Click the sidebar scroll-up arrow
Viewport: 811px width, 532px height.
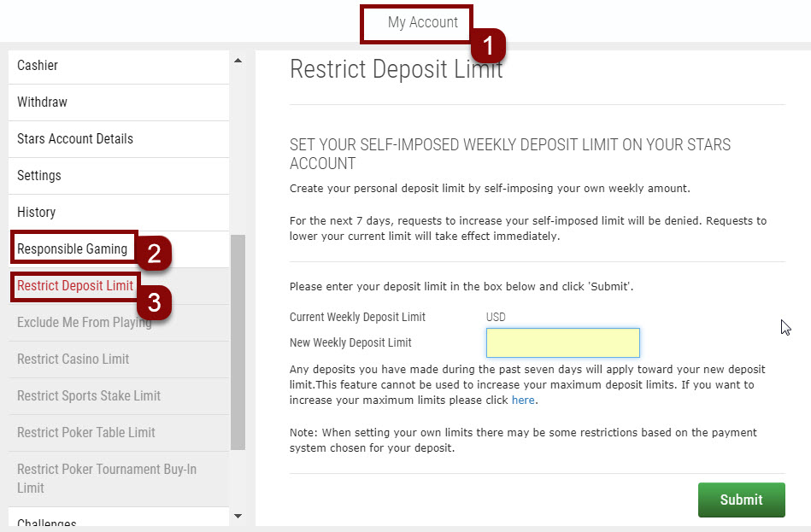[x=238, y=60]
